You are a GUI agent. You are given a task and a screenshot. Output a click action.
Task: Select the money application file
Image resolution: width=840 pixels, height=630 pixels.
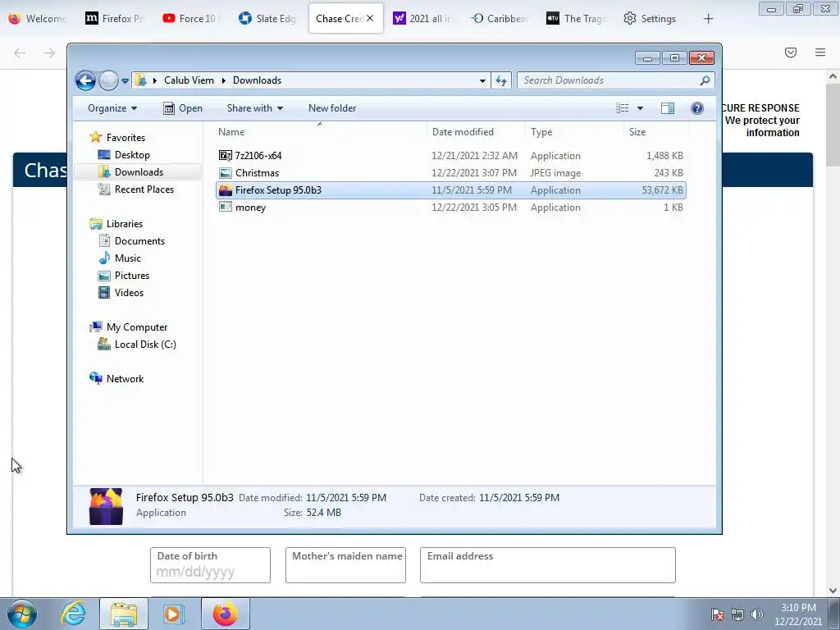coord(450,208)
